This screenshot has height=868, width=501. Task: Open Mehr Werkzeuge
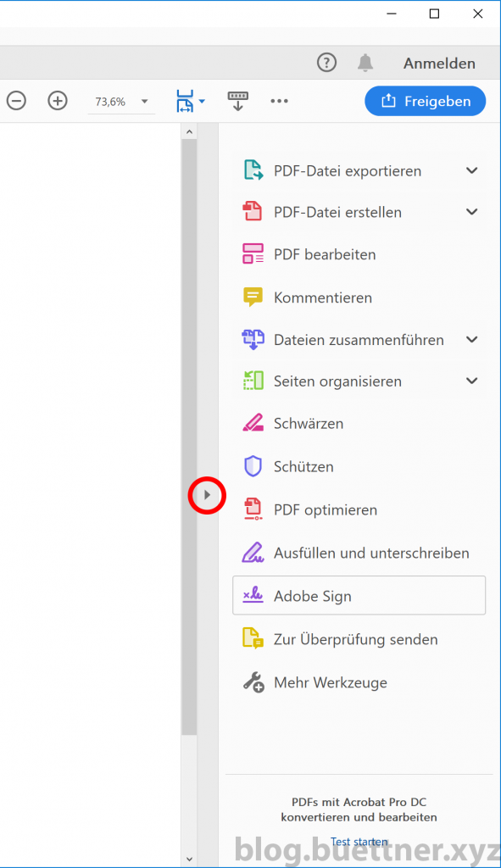point(329,682)
